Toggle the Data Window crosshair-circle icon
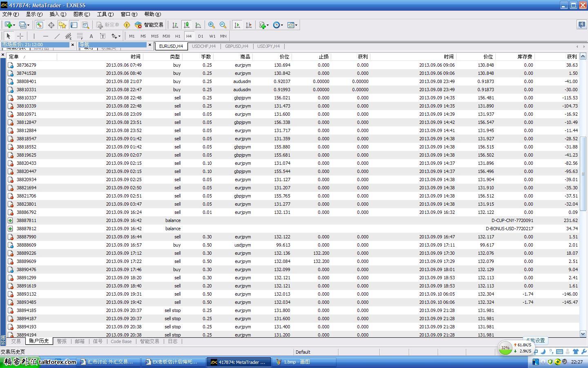This screenshot has height=368, width=588. point(51,25)
